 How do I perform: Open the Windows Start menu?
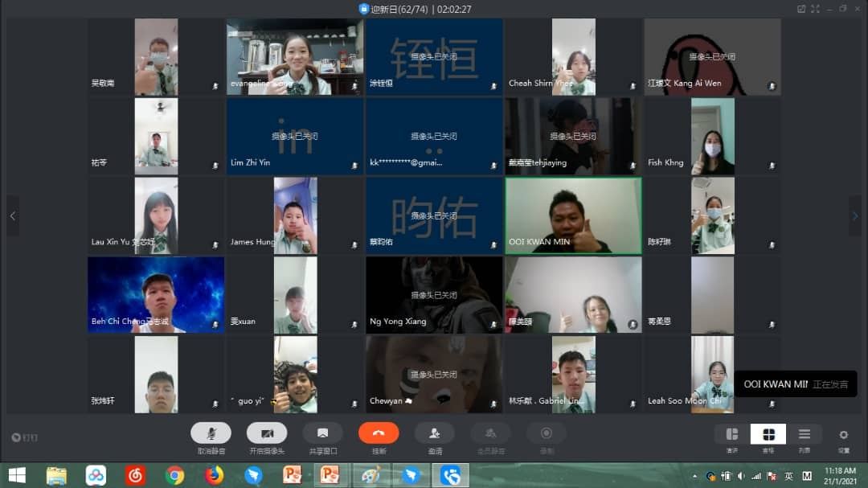point(17,475)
